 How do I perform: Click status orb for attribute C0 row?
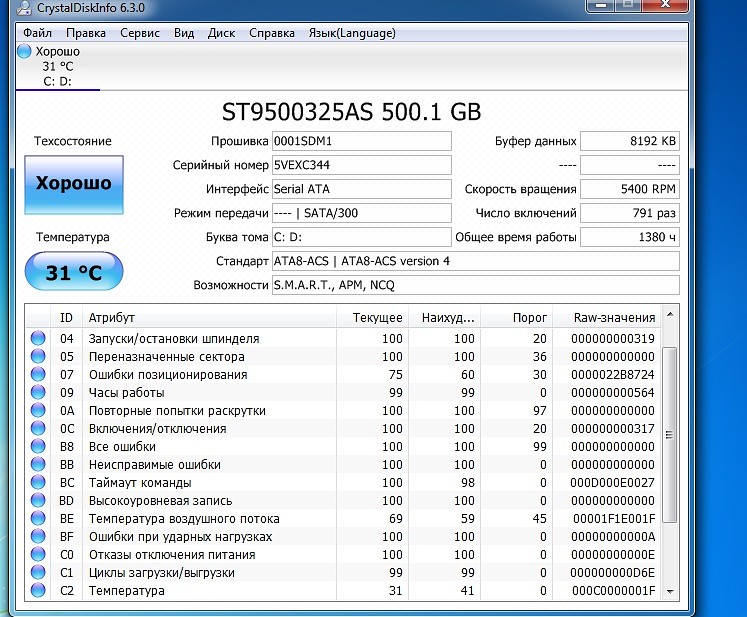click(38, 555)
